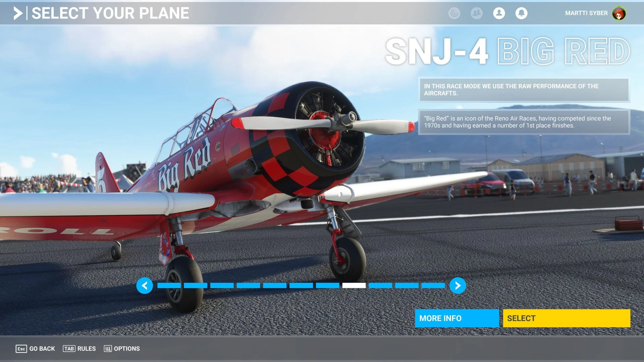This screenshot has height=362, width=644.
Task: Click the arrow logo beside Select Your Plane
Action: click(x=18, y=13)
